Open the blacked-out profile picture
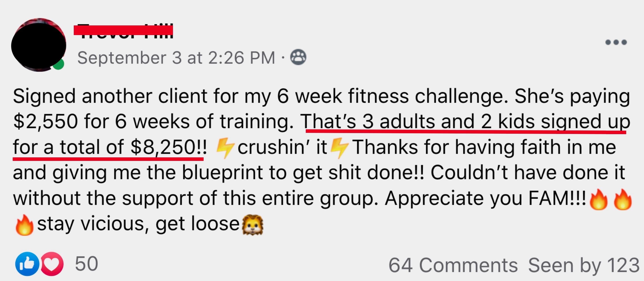Image resolution: width=644 pixels, height=281 pixels. click(x=39, y=45)
